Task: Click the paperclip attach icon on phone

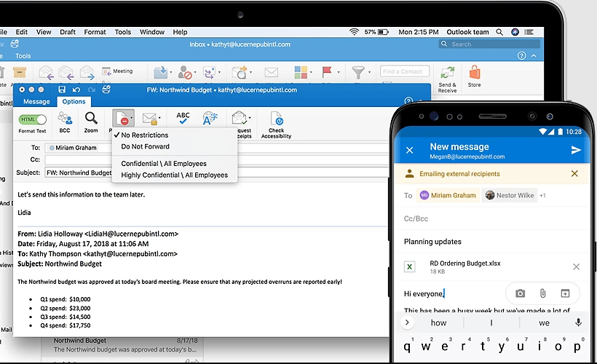Action: (543, 293)
